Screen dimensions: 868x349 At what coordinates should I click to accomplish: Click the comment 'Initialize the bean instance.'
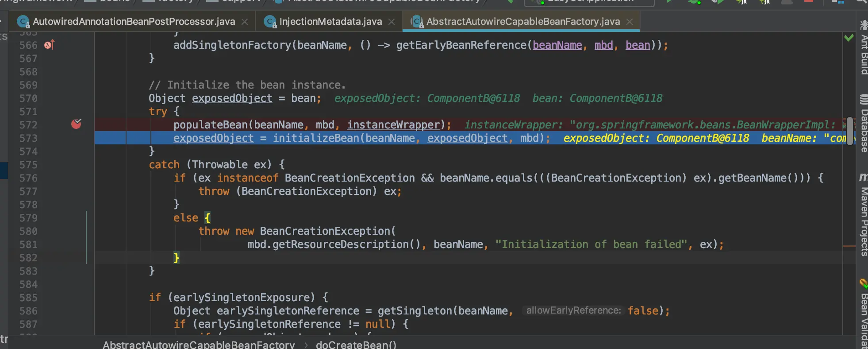247,85
